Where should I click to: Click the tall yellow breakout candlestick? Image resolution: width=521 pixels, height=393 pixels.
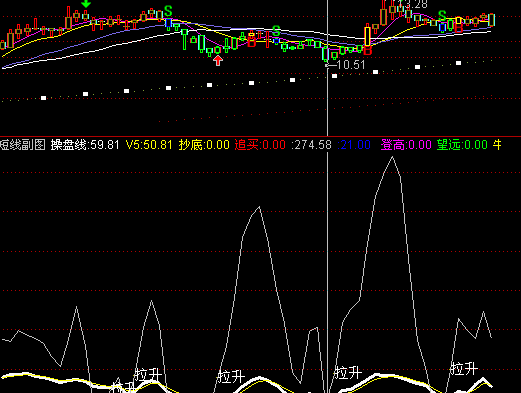367,36
